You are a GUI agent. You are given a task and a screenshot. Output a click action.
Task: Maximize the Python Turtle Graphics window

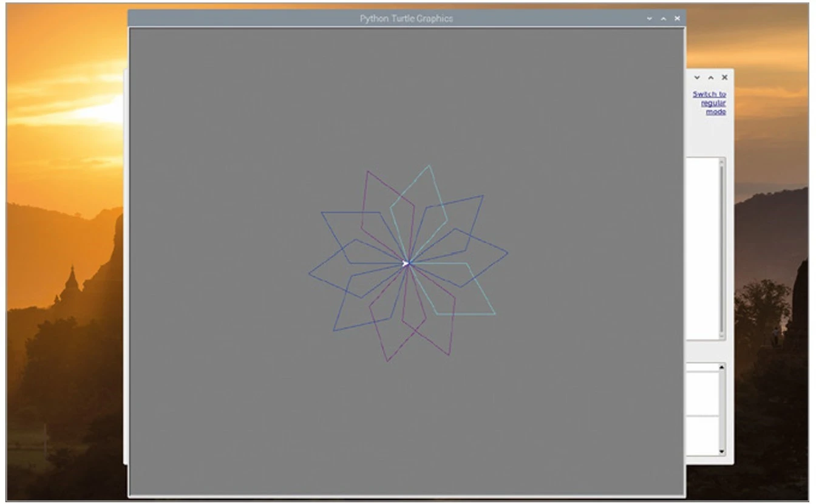pos(663,19)
